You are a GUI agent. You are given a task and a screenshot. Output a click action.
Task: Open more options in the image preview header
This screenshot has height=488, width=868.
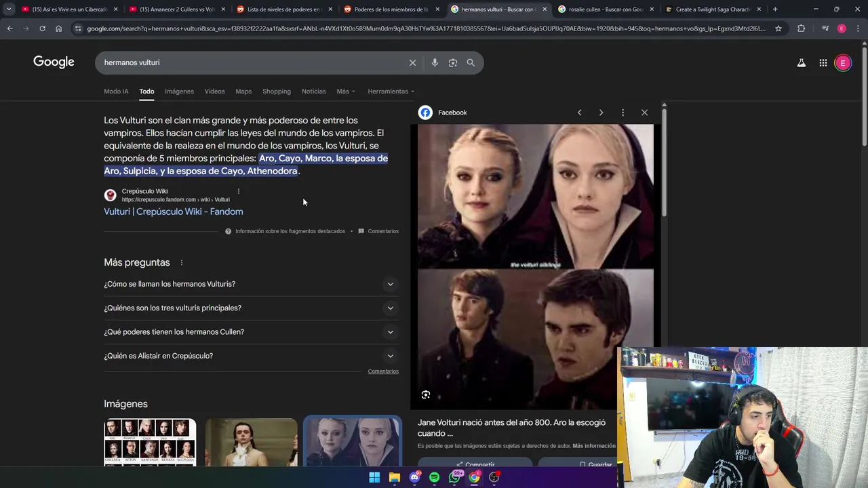(623, 113)
